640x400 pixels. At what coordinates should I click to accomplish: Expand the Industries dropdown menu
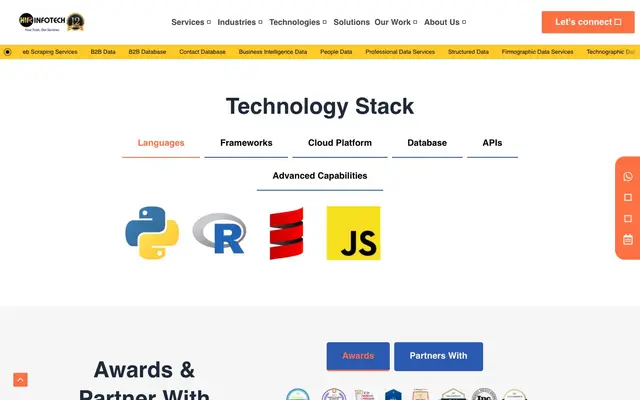pyautogui.click(x=240, y=22)
